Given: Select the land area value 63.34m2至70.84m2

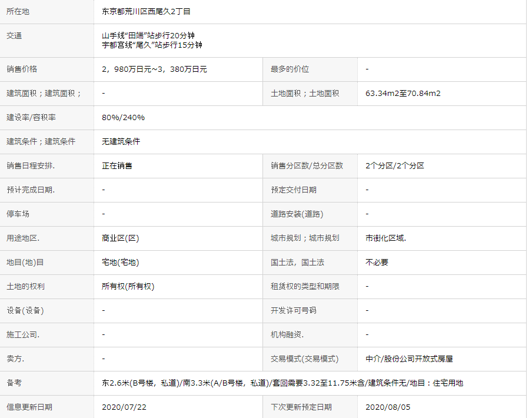Looking at the screenshot, I should coord(403,93).
